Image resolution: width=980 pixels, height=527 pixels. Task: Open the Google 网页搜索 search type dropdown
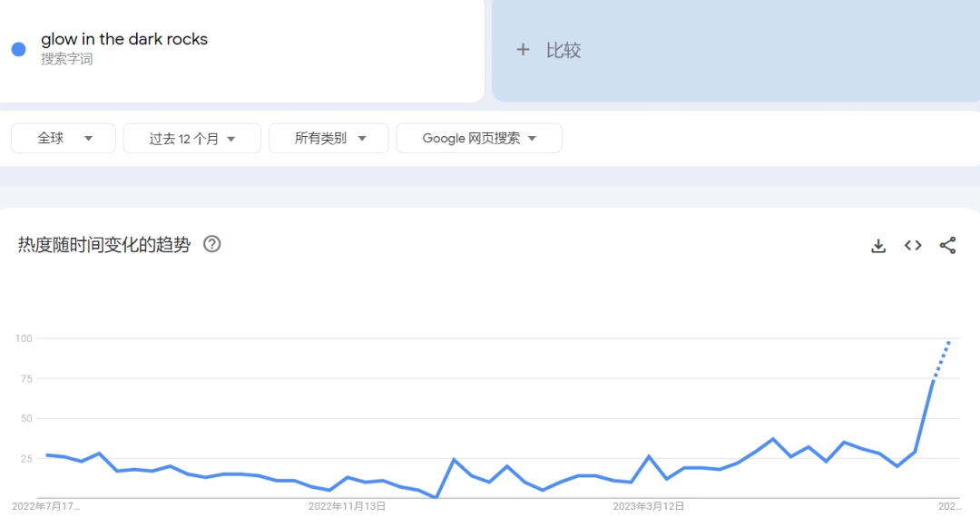(478, 139)
